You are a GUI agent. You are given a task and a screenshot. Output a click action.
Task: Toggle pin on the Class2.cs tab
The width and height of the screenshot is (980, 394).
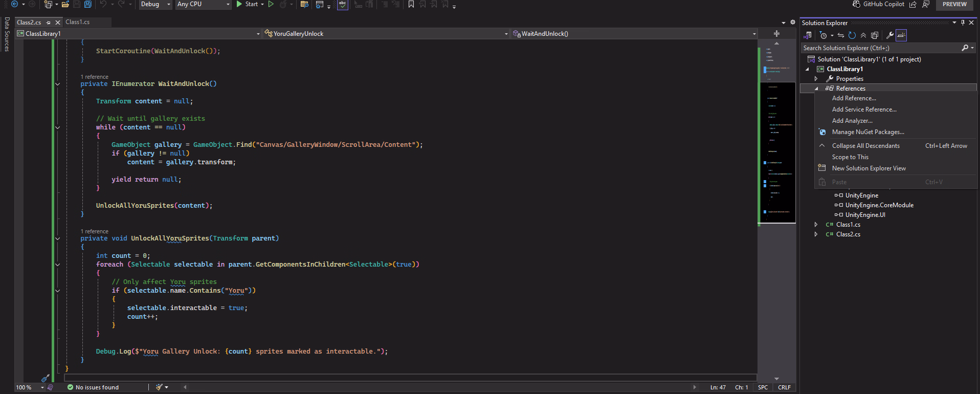(49, 23)
